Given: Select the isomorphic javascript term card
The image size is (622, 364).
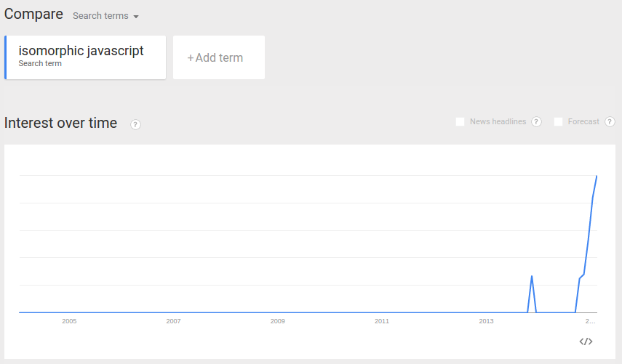Looking at the screenshot, I should 85,57.
